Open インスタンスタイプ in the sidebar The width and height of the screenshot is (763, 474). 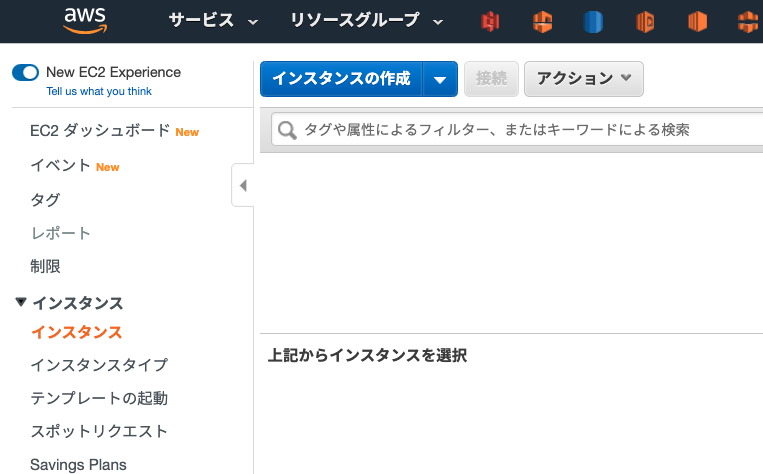(x=99, y=365)
